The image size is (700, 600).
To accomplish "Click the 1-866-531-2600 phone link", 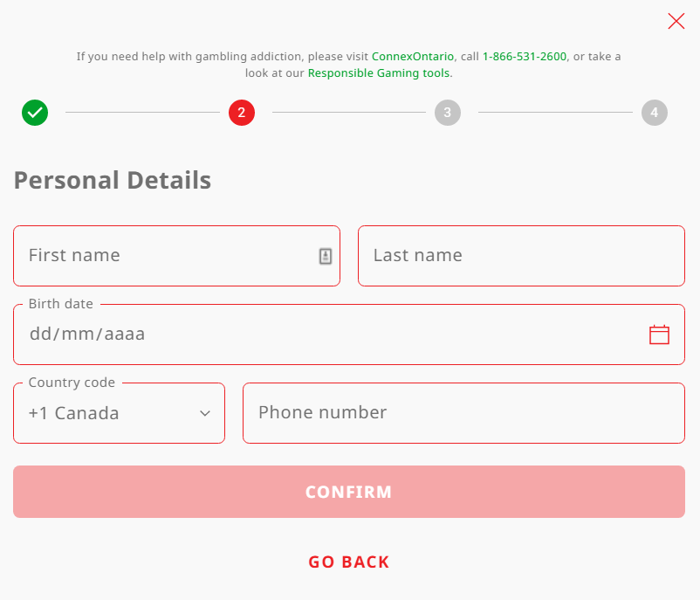I will tap(524, 56).
